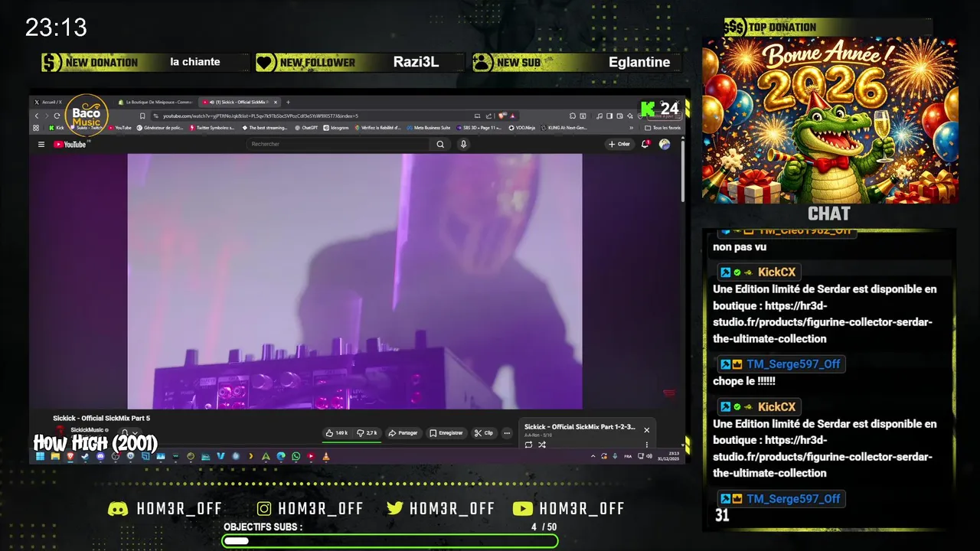The width and height of the screenshot is (980, 551).
Task: Close the playlist panel with X
Action: point(646,430)
